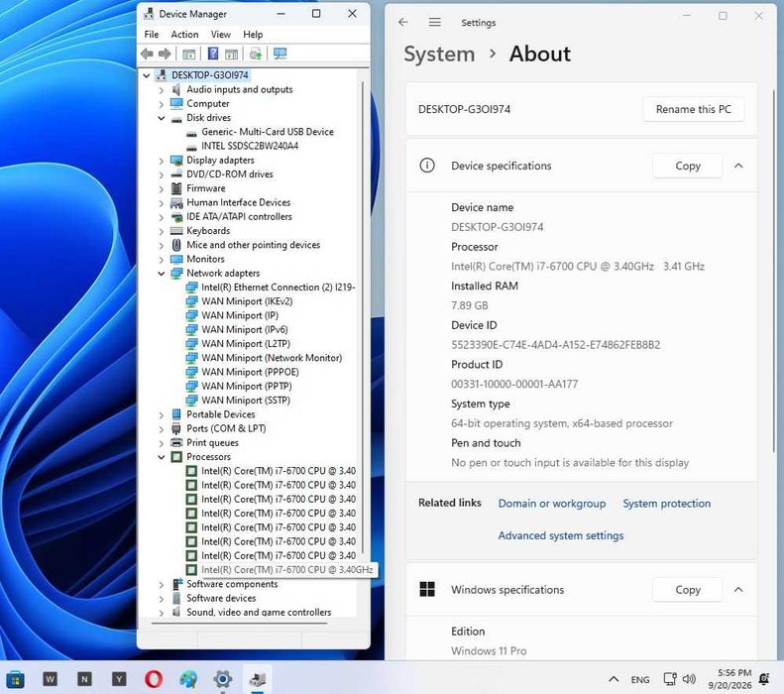Click the Back arrow in Device Manager toolbar
This screenshot has width=784, height=694.
pyautogui.click(x=147, y=54)
